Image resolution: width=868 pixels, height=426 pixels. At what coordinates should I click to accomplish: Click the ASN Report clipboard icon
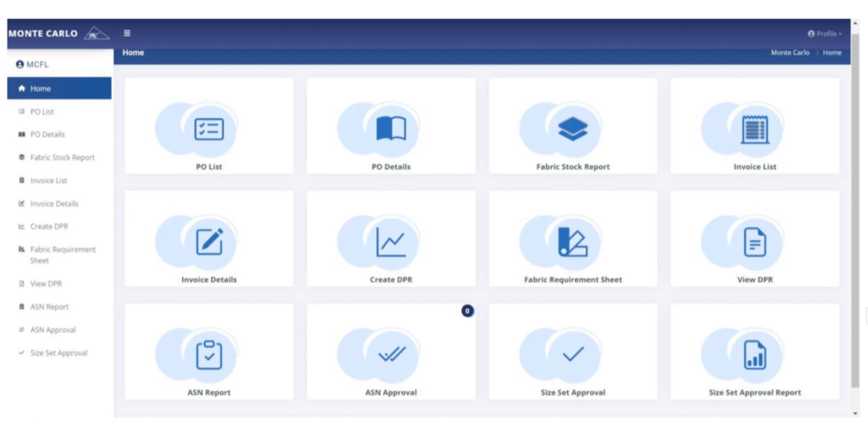click(209, 356)
